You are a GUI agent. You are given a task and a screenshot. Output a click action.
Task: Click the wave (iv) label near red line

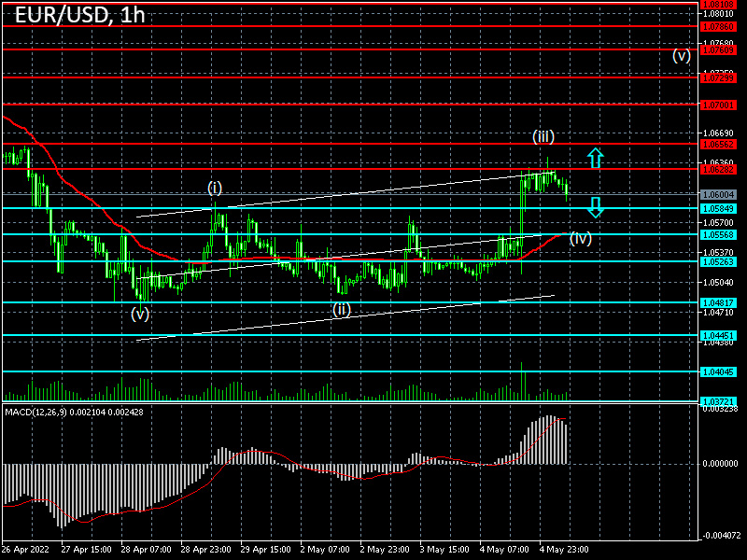(579, 239)
